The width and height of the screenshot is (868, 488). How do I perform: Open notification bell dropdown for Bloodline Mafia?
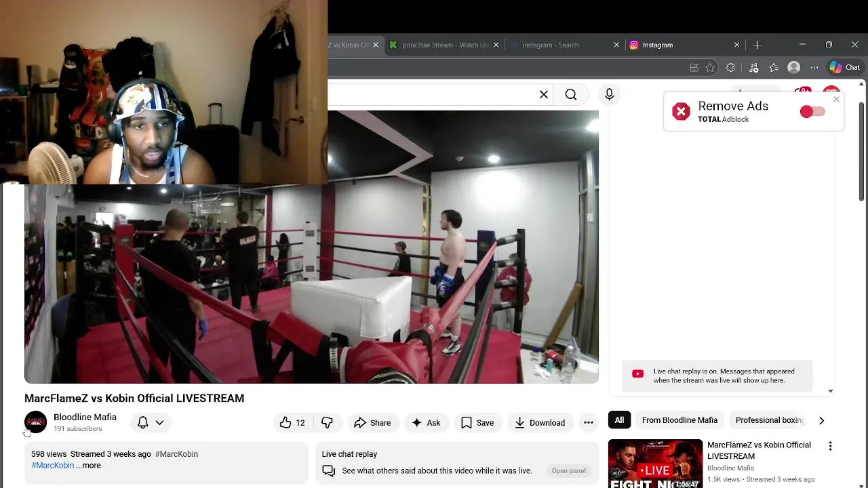pos(151,423)
